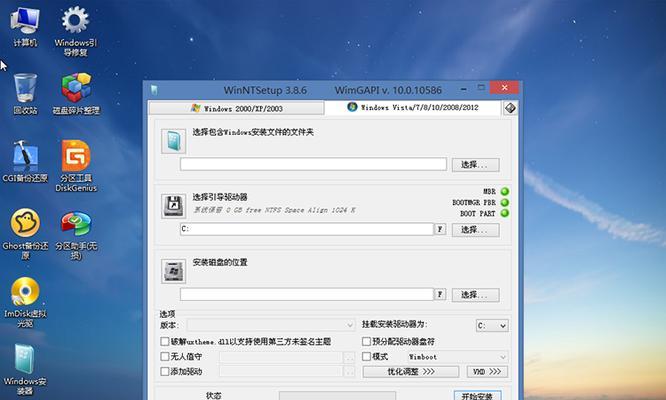Open the 分区工具 DiskGenius icon

[x=76, y=166]
